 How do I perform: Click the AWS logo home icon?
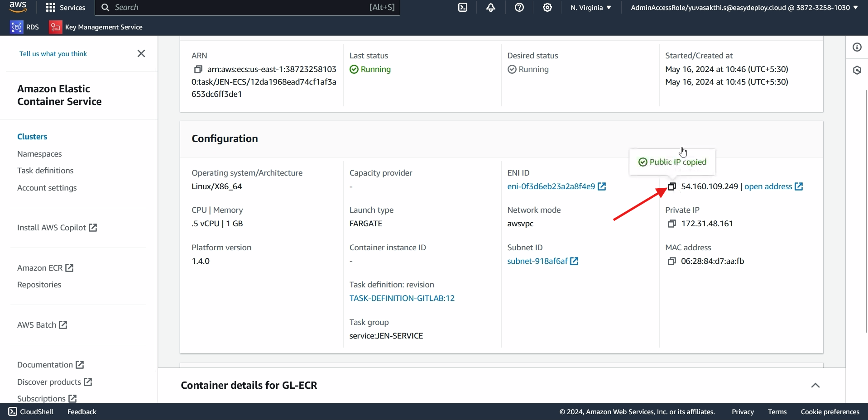click(x=18, y=7)
